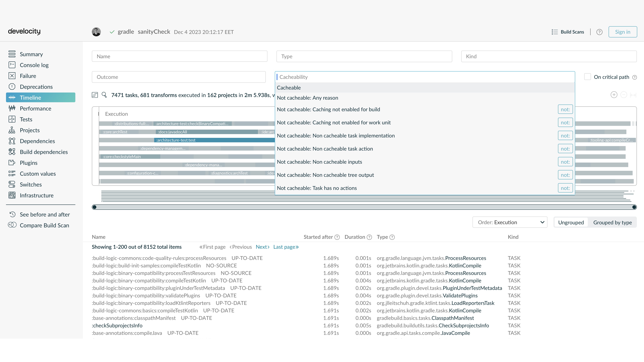This screenshot has height=362, width=644.
Task: Click help icon beside On critical path
Action: [x=634, y=77]
